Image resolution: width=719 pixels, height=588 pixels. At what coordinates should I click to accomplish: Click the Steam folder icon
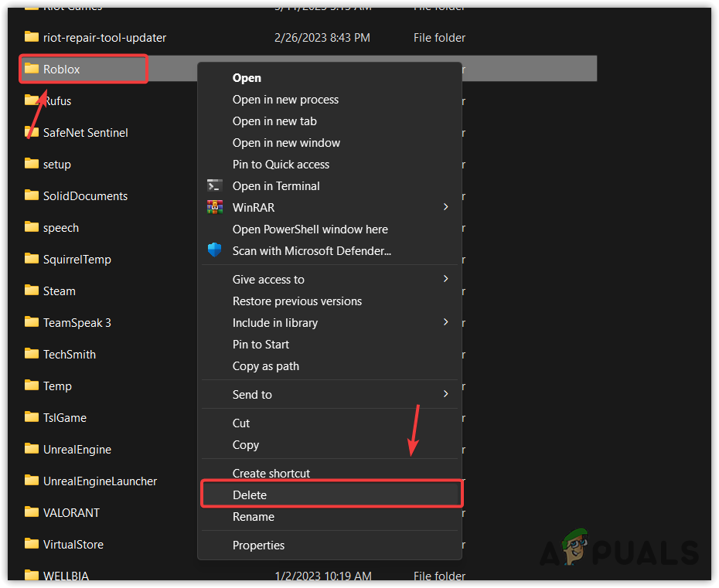click(x=31, y=290)
